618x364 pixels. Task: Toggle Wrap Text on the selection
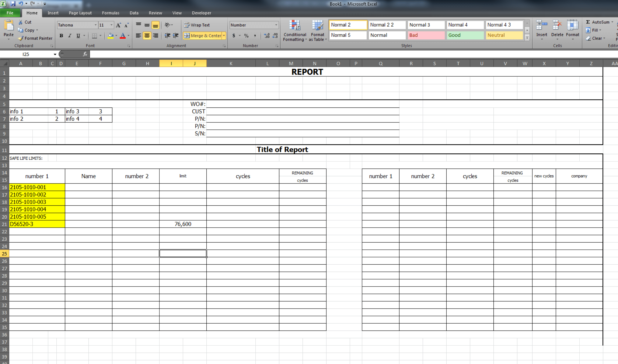click(x=197, y=25)
